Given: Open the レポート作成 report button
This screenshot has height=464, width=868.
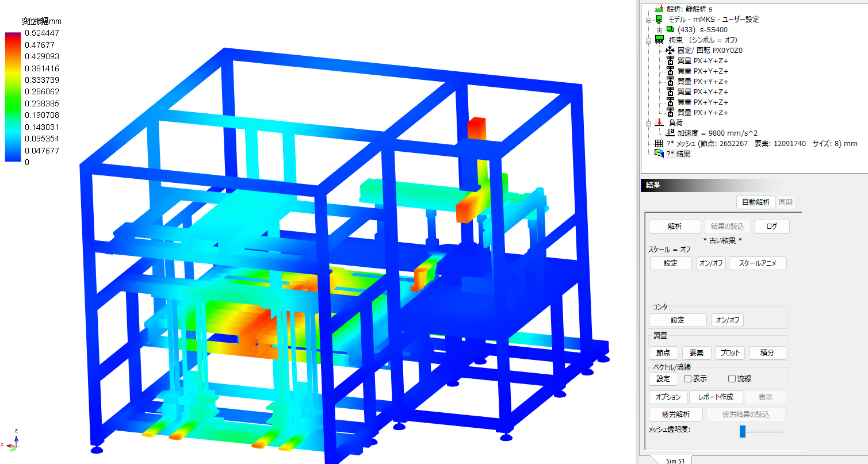Looking at the screenshot, I should [x=716, y=397].
